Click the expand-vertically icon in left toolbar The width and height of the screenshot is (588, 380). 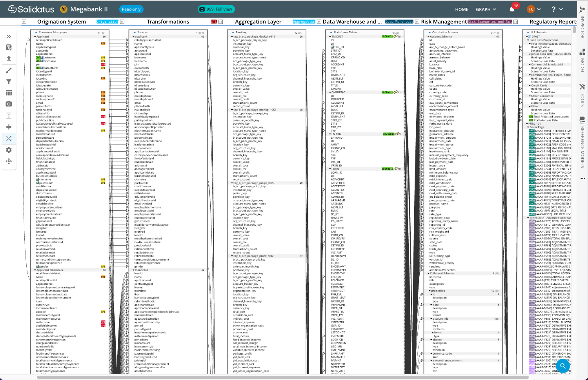(x=9, y=116)
